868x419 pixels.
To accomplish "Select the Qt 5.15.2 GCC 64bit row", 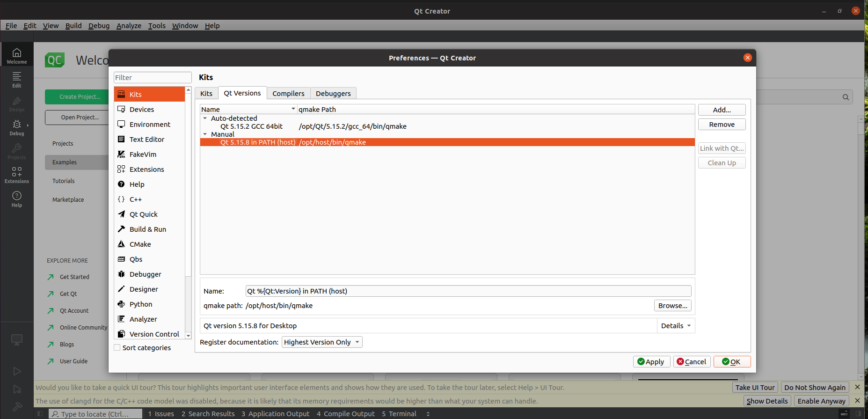I will [251, 126].
